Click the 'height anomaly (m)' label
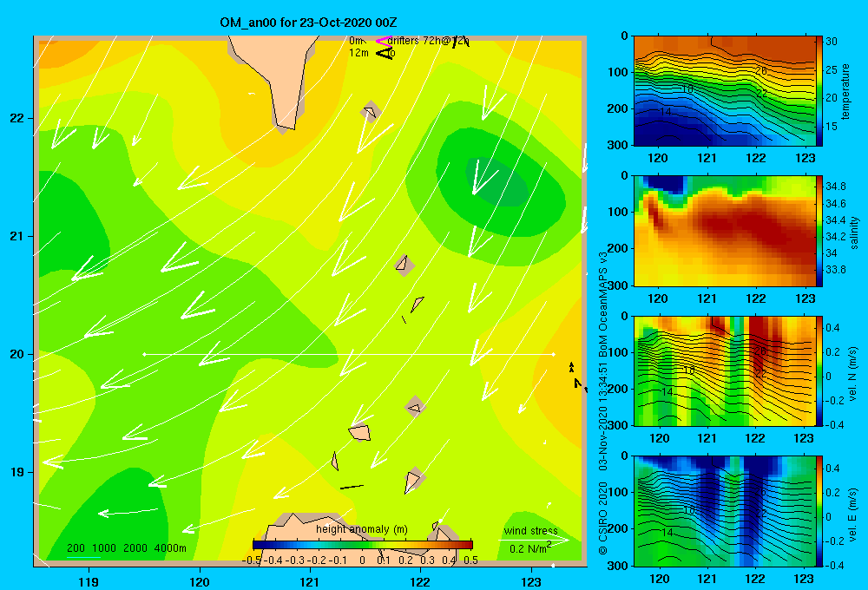The width and height of the screenshot is (868, 590). [362, 529]
